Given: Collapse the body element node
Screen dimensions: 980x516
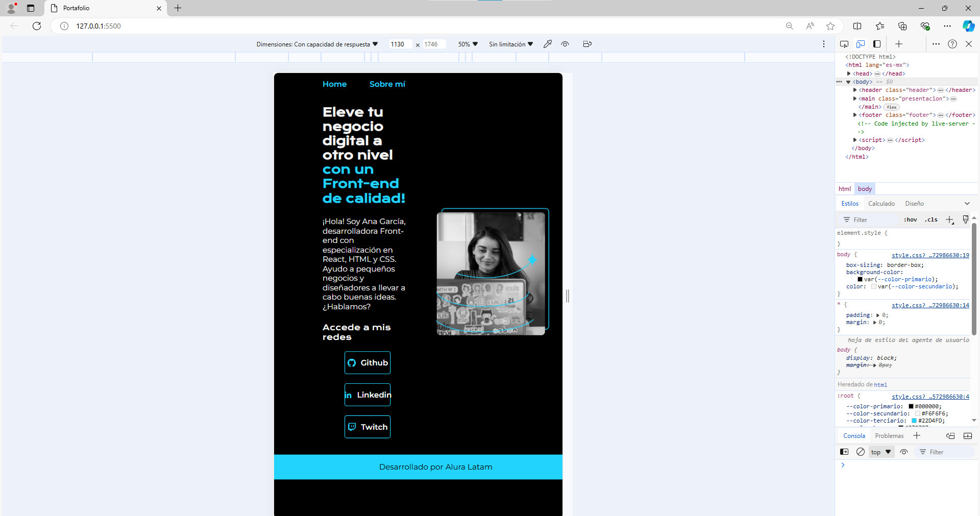Looking at the screenshot, I should click(x=848, y=82).
